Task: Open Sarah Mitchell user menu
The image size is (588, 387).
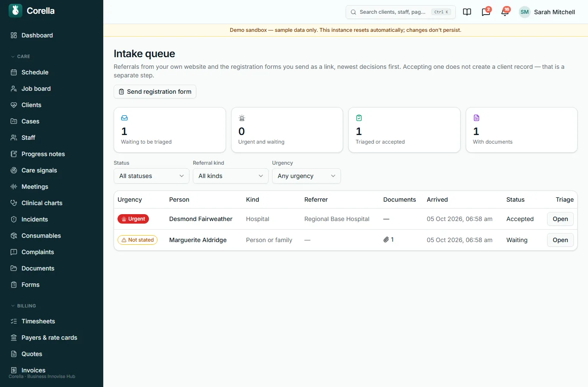Action: click(x=547, y=12)
